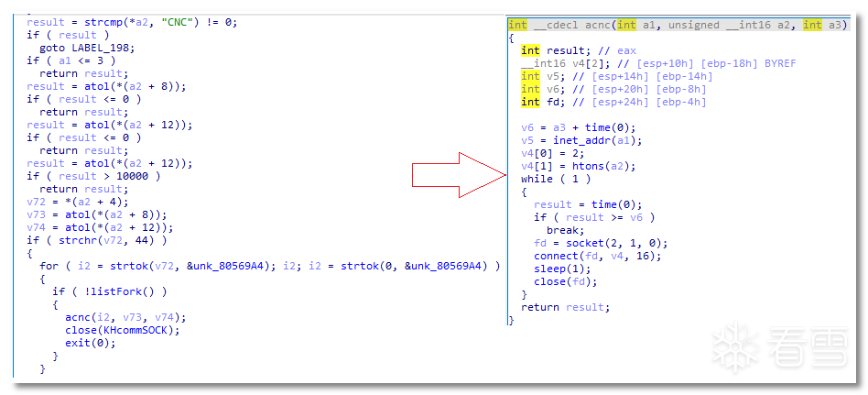This screenshot has height=395, width=868.
Task: Click the '__int16 v4[2];' declaration line
Action: (658, 63)
